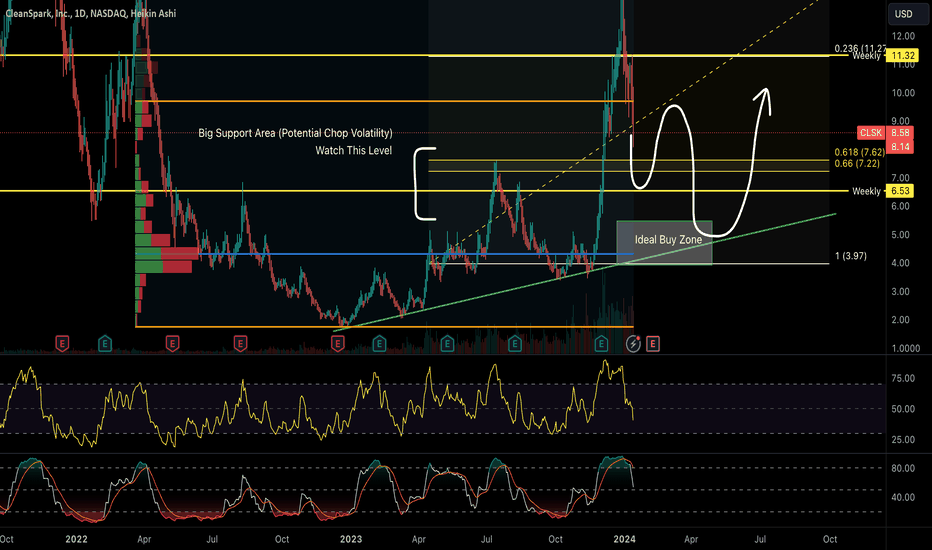This screenshot has width=932, height=550.
Task: Click the 12.00 price axis value
Action: (903, 36)
